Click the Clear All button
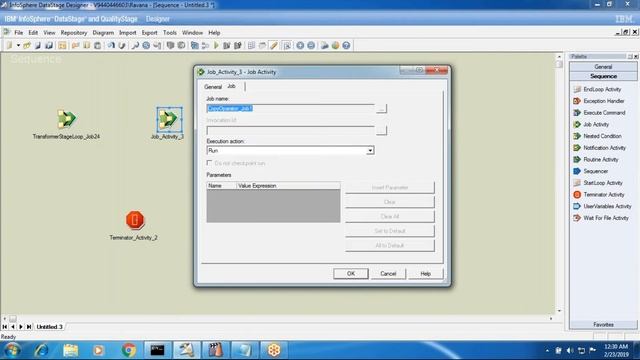 tap(390, 216)
